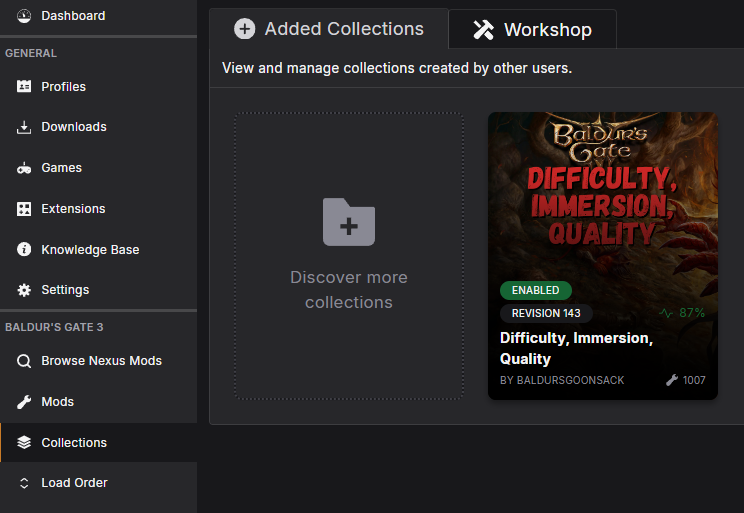Click the folder-plus icon in discover tile
The width and height of the screenshot is (744, 513).
click(349, 222)
